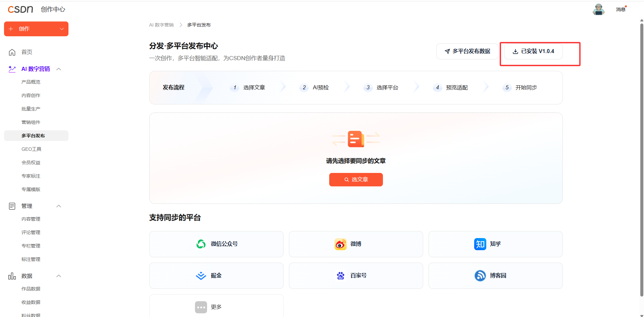This screenshot has height=317, width=644.
Task: Click the 更多 ellipsis icon
Action: (x=201, y=307)
